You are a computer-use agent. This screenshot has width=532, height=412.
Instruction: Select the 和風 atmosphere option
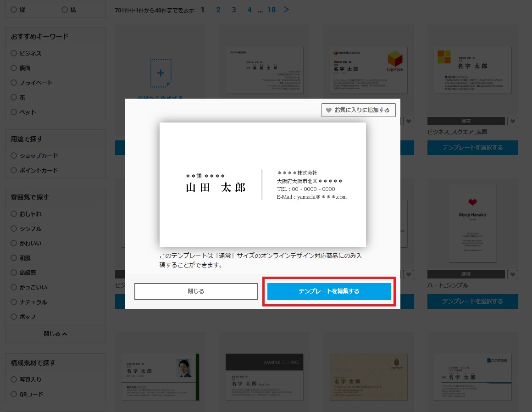click(14, 258)
